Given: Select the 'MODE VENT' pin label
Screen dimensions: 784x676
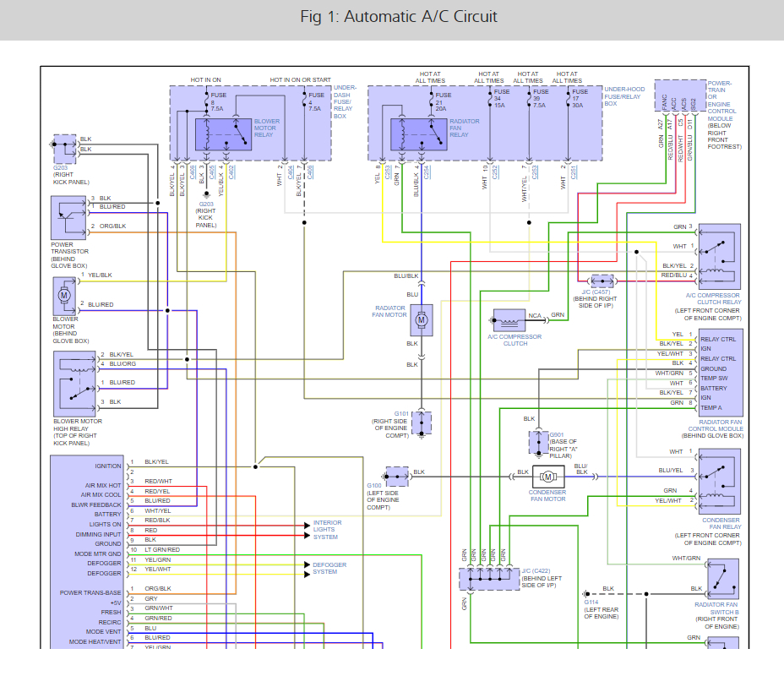Looking at the screenshot, I should (x=104, y=632).
